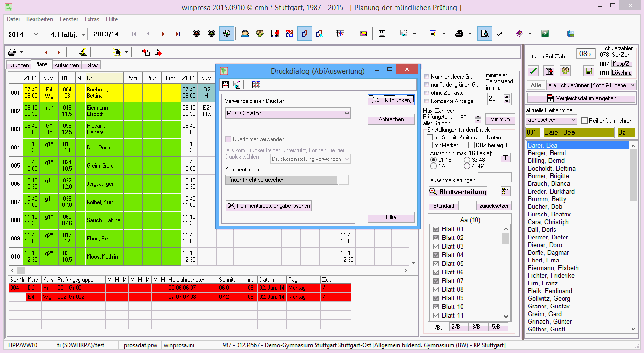The width and height of the screenshot is (644, 353).
Task: Click the green question mark help icon
Action: [x=544, y=34]
